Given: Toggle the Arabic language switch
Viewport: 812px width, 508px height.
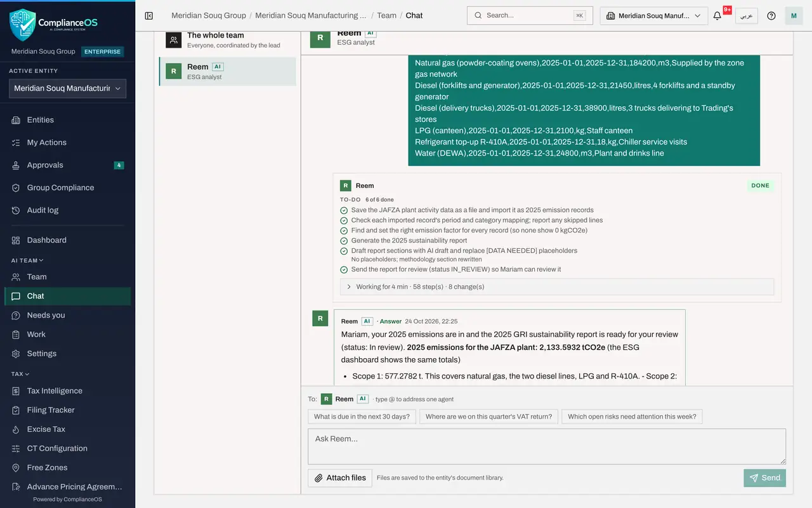Looking at the screenshot, I should (747, 16).
